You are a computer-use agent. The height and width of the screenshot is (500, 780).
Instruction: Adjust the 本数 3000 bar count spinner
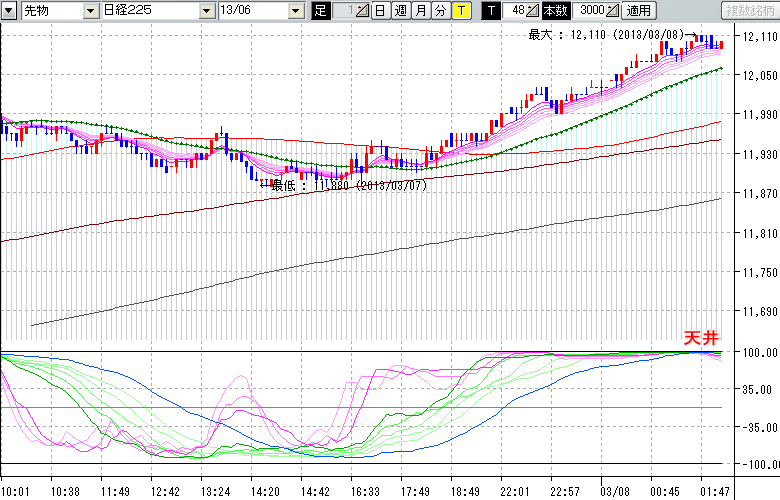(x=612, y=11)
